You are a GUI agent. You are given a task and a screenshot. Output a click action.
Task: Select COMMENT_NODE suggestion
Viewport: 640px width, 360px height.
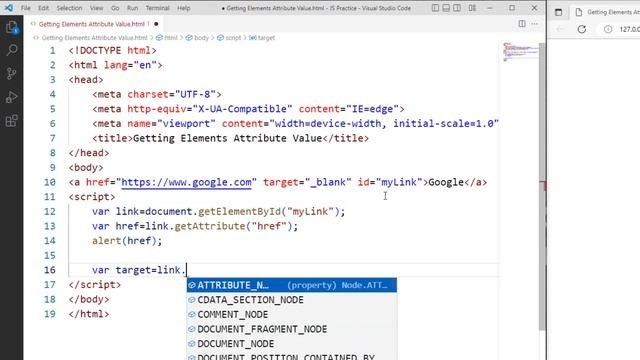pos(292,314)
